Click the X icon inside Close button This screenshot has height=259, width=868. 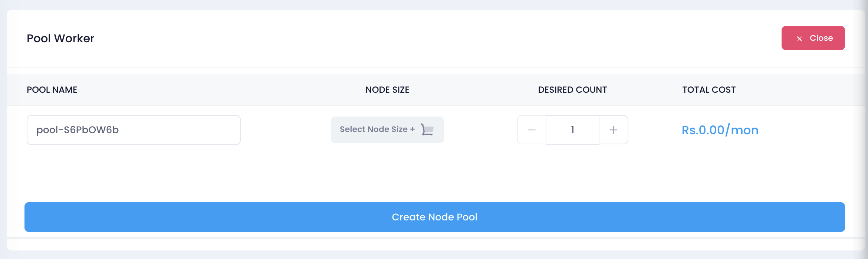pyautogui.click(x=799, y=39)
